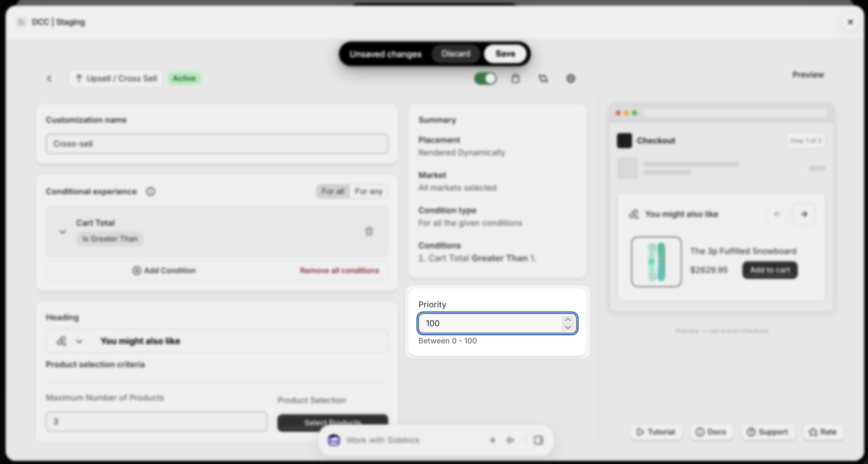Click the back arrow beside Upsell / Cross Sell
The width and height of the screenshot is (868, 464).
coord(49,78)
